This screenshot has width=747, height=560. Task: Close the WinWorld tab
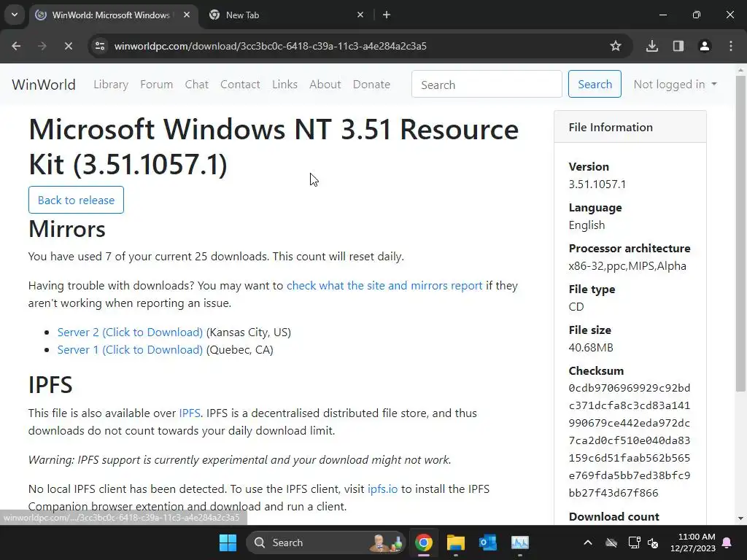(x=187, y=15)
